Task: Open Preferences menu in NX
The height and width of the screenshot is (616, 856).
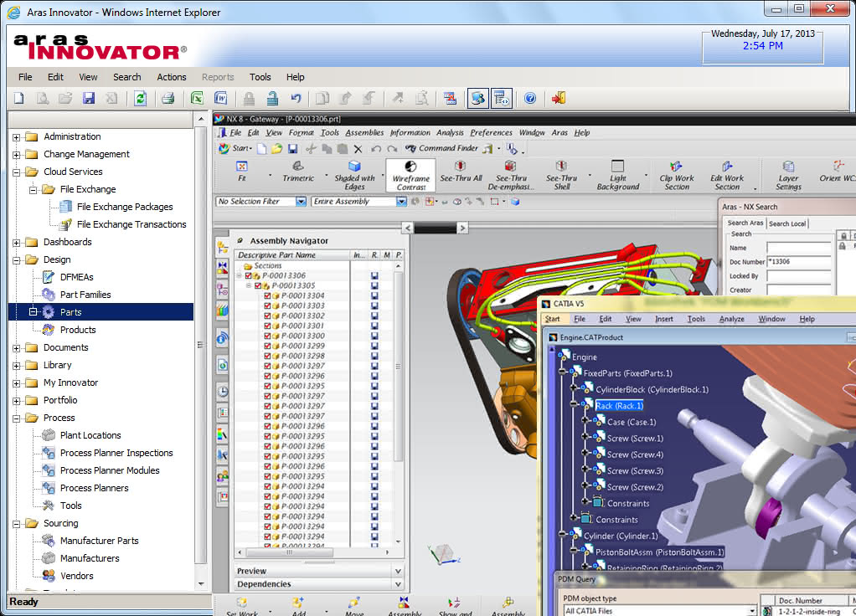Action: pos(491,132)
